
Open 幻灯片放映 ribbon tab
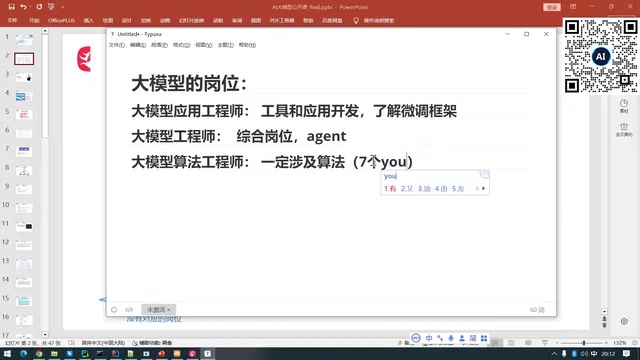191,20
